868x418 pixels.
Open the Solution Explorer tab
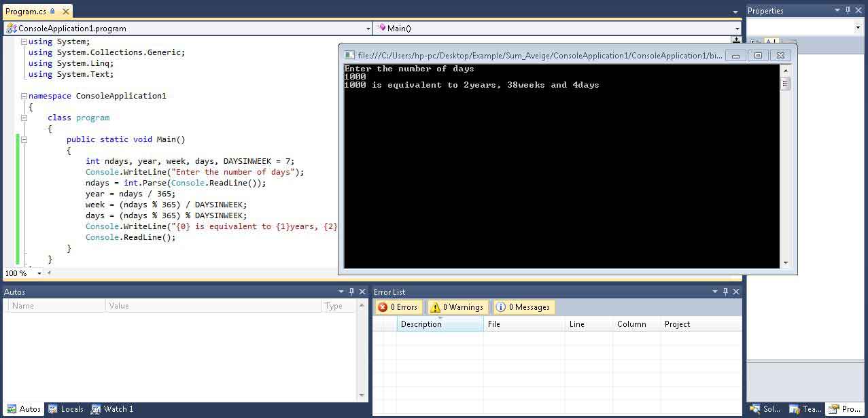[765, 408]
